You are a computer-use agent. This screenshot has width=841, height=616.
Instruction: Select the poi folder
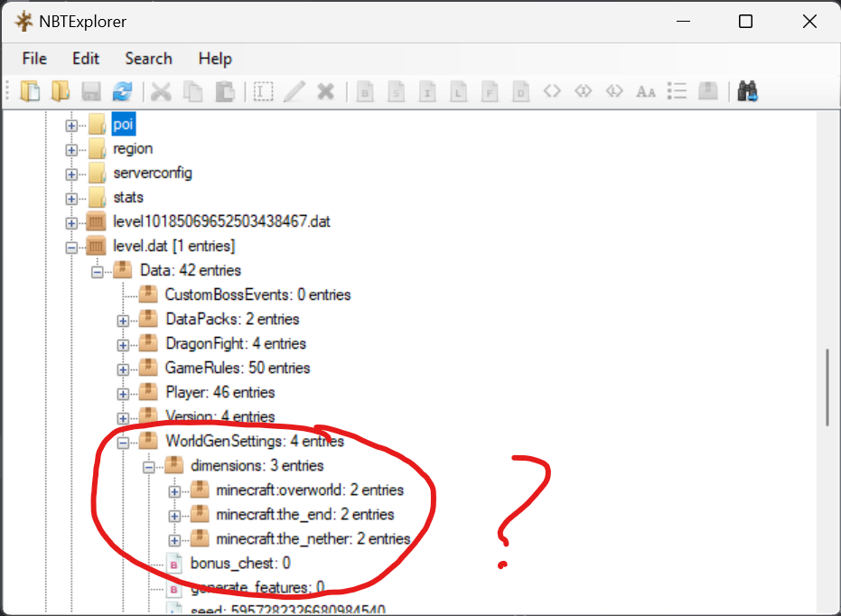tap(124, 125)
